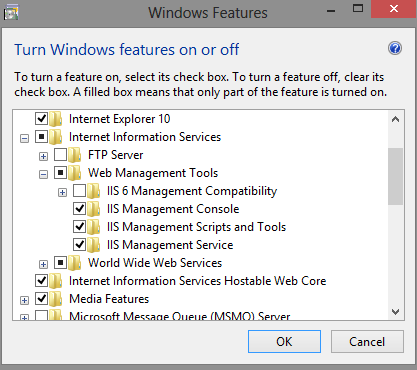
Task: Uncheck Internet Information Services Hostable Web Core checkbox
Action: point(41,281)
